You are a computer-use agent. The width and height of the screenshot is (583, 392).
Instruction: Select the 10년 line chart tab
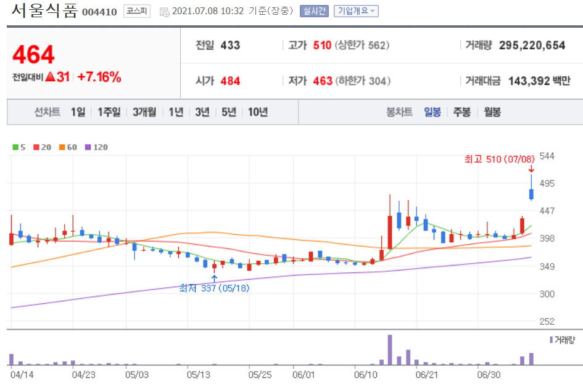pos(258,112)
